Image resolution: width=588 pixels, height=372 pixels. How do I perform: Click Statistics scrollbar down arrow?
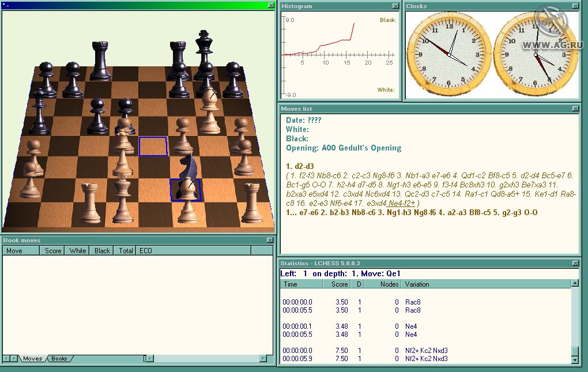pos(575,360)
